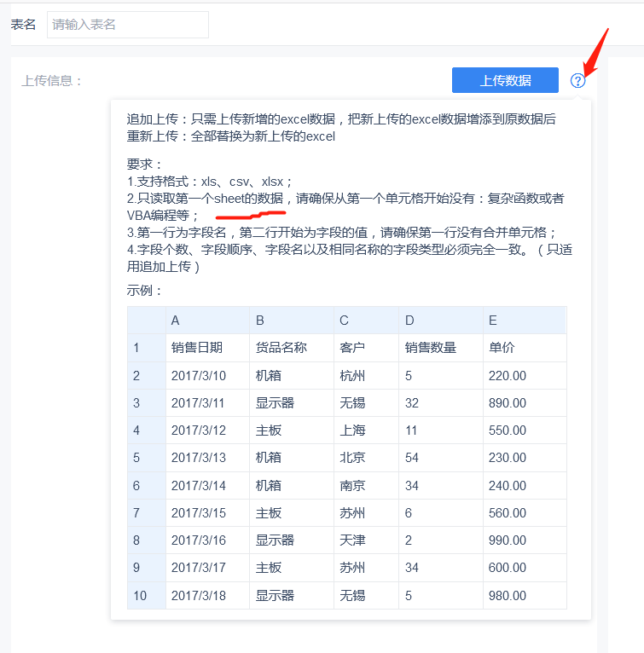Click the line about 第一行为字段名
Image resolution: width=644 pixels, height=653 pixels.
pos(342,232)
